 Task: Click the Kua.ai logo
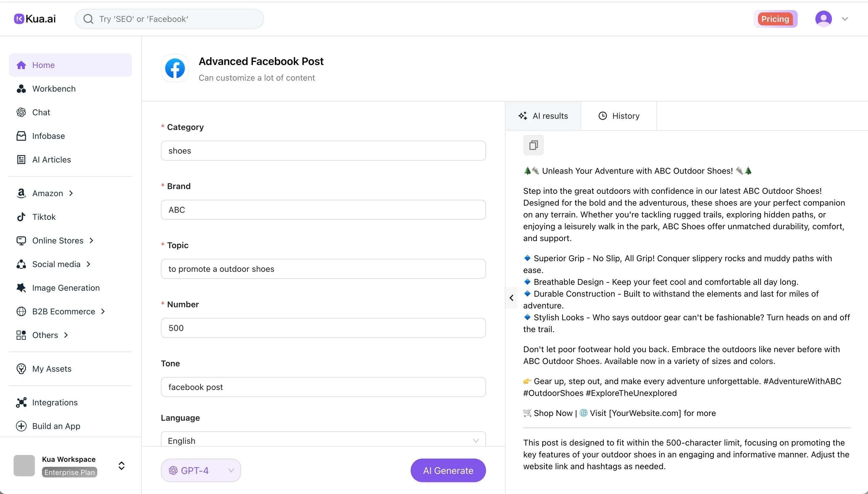[35, 18]
